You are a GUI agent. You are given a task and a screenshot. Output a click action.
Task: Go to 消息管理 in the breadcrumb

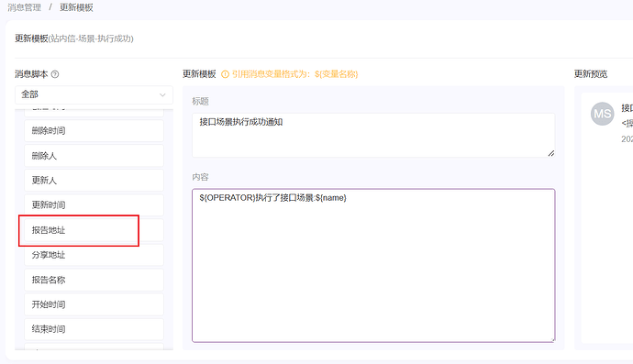coord(24,7)
